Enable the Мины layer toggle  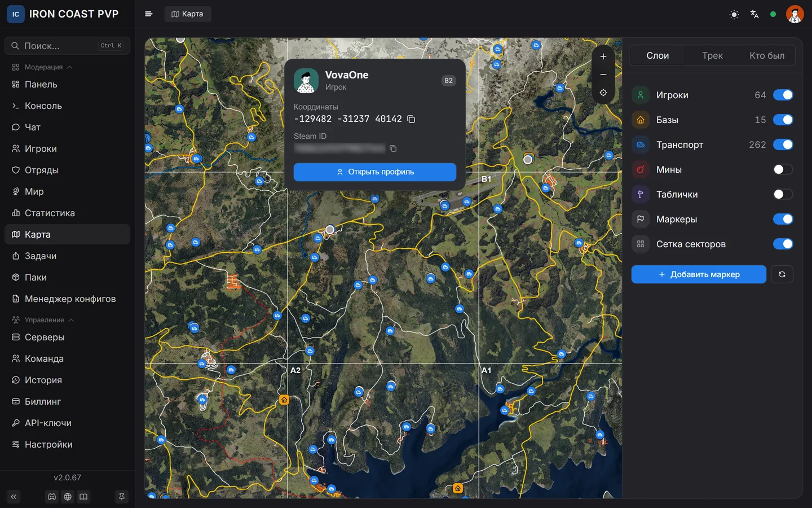click(x=783, y=169)
